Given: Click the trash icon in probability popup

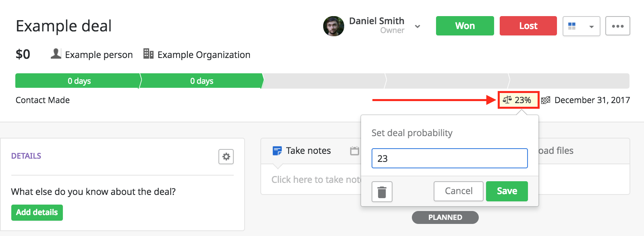Looking at the screenshot, I should [x=382, y=191].
